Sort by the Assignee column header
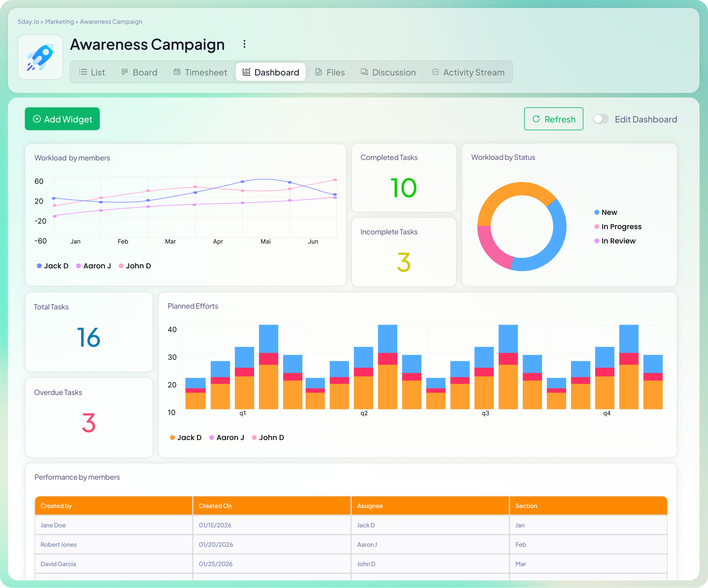The height and width of the screenshot is (588, 708). point(430,506)
